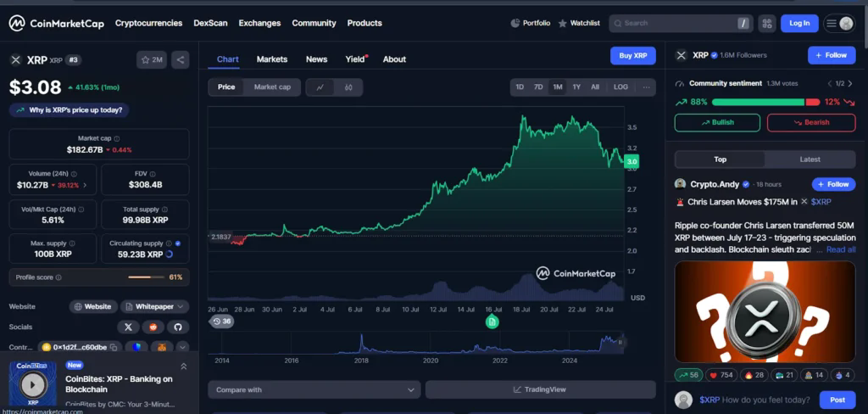Screen dimensions: 868x414
Task: Open Why is XRP's price up today
Action: tap(70, 110)
